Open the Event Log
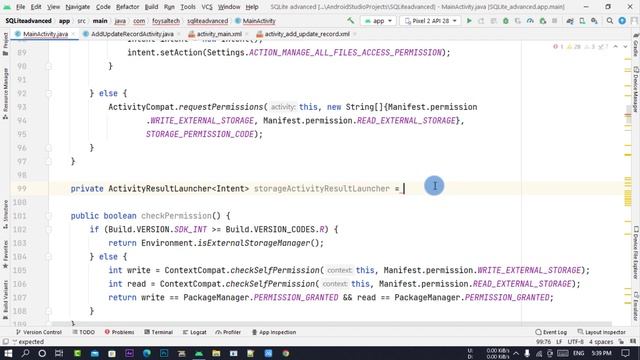 (551, 332)
